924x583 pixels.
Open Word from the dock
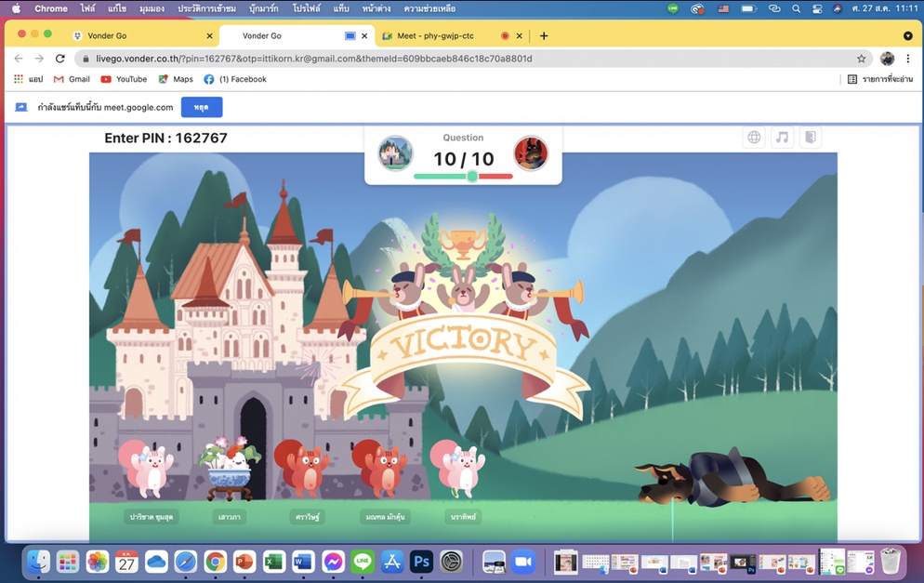click(303, 562)
